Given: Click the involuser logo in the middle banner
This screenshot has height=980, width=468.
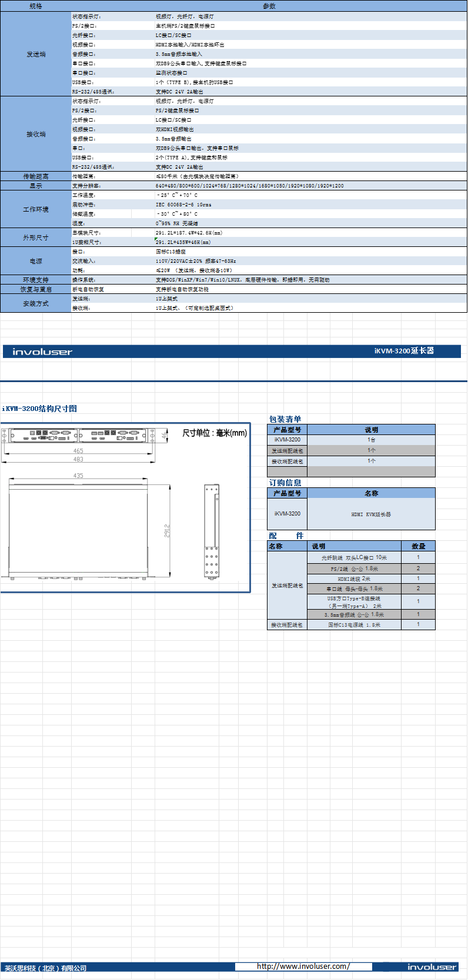Looking at the screenshot, I should pos(42,352).
